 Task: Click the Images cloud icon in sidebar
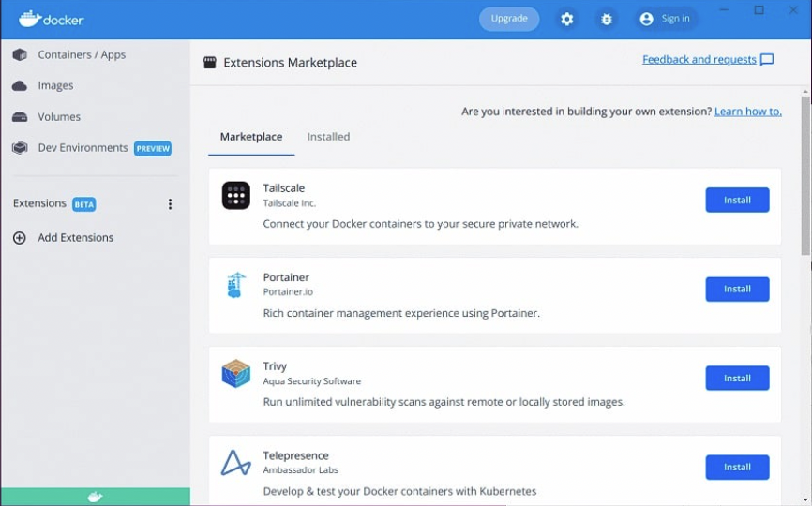click(20, 86)
